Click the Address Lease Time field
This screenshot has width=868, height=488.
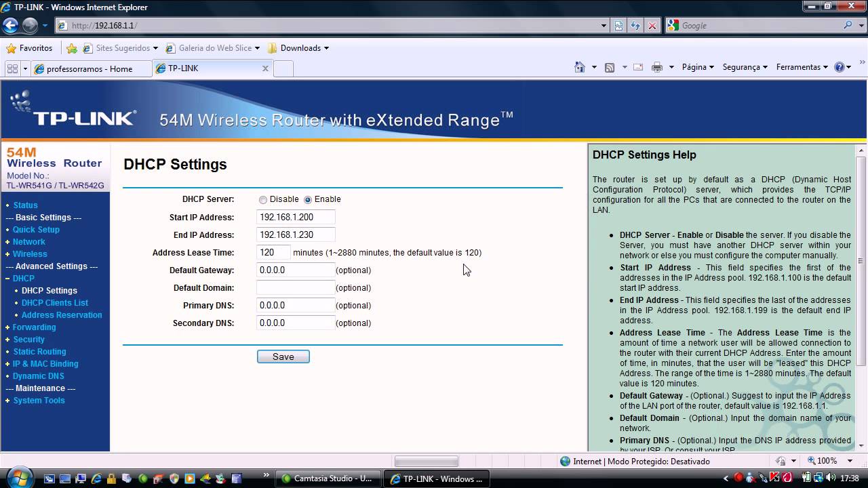pos(273,253)
